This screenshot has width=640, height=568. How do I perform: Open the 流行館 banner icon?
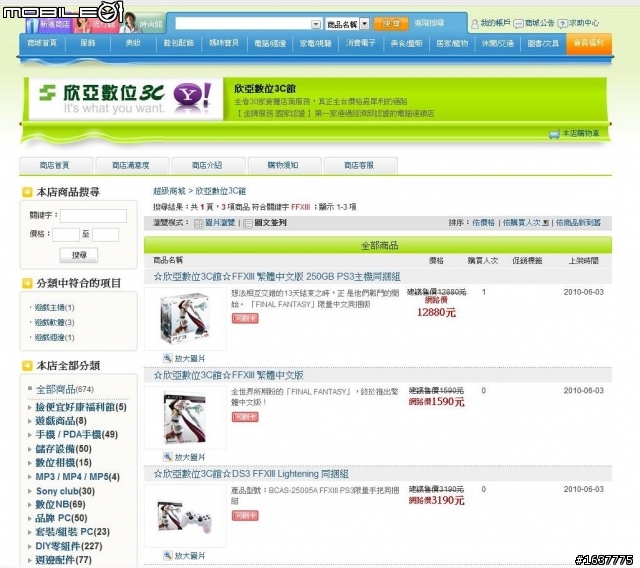[95, 24]
